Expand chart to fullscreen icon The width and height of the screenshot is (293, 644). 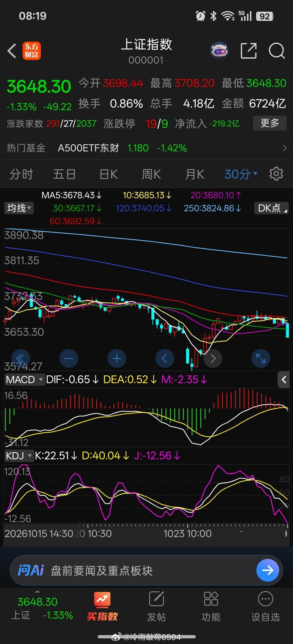(x=261, y=359)
